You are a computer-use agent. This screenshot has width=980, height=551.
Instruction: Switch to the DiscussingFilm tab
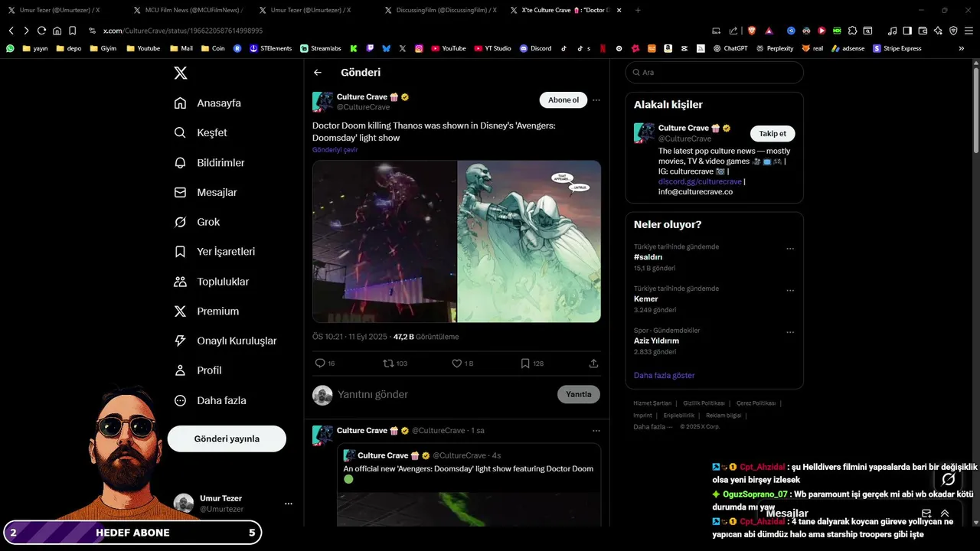(x=439, y=10)
